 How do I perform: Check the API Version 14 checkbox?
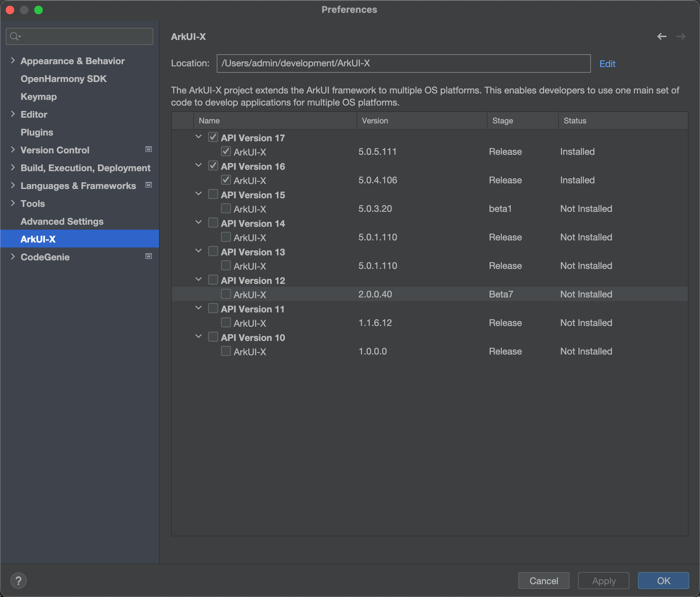pyautogui.click(x=213, y=223)
